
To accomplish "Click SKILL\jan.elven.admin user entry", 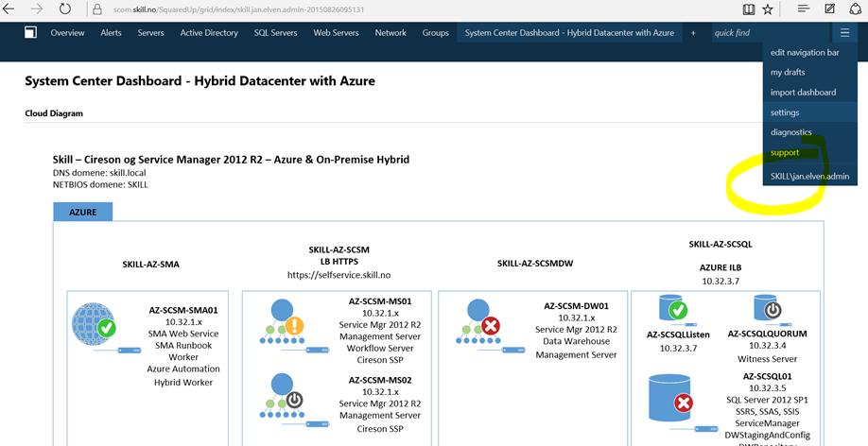I will pos(810,177).
